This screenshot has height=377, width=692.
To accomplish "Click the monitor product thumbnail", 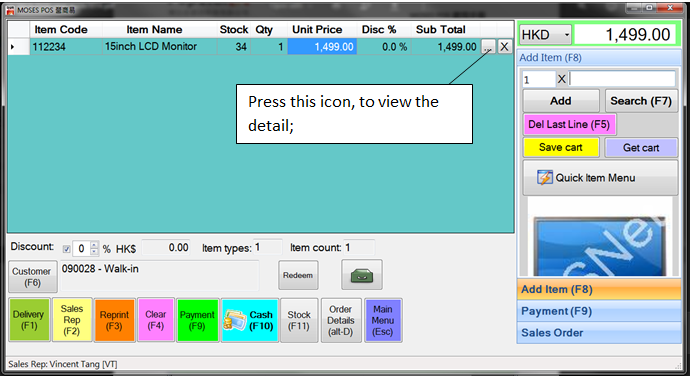I will point(600,245).
